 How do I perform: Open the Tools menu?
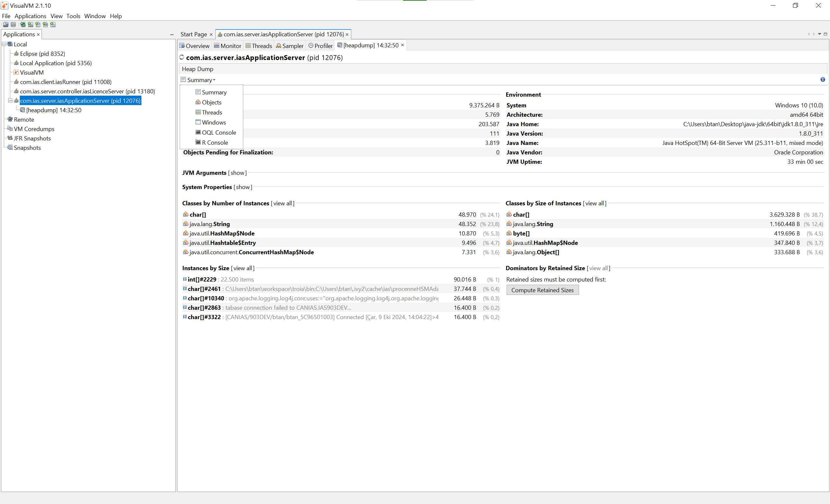(73, 16)
